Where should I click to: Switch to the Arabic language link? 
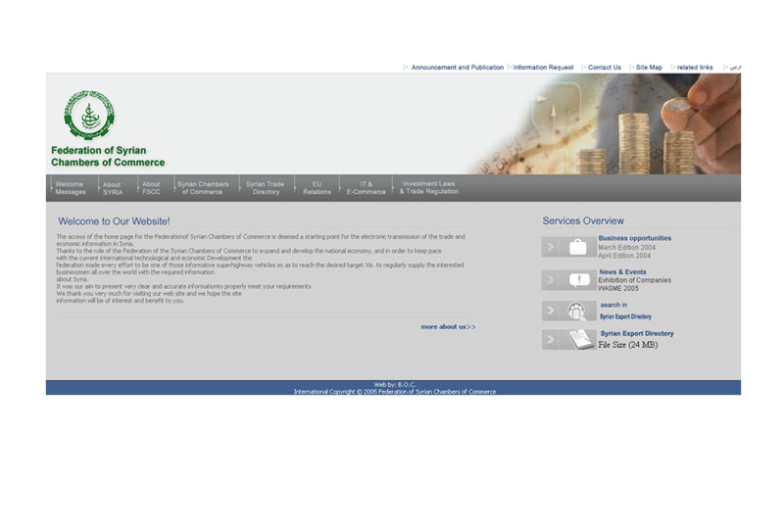click(x=734, y=68)
